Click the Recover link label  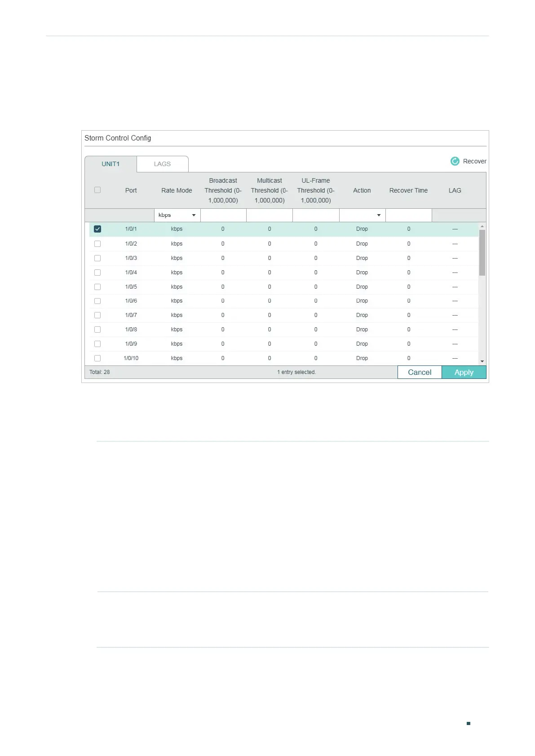(475, 161)
